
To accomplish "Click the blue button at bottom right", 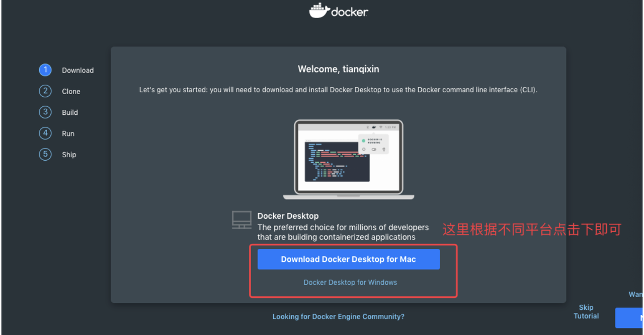I will pos(629,318).
